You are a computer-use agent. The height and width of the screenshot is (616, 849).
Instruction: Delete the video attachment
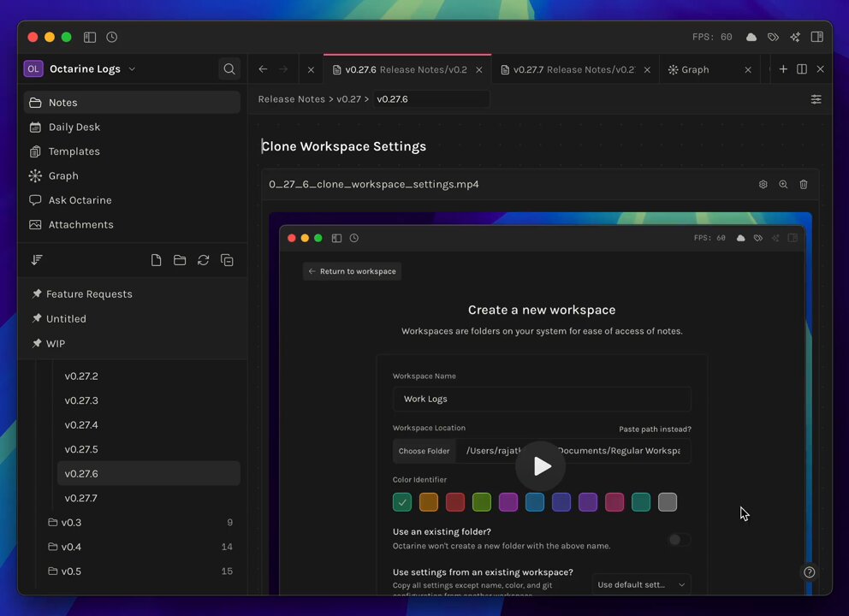pos(804,184)
